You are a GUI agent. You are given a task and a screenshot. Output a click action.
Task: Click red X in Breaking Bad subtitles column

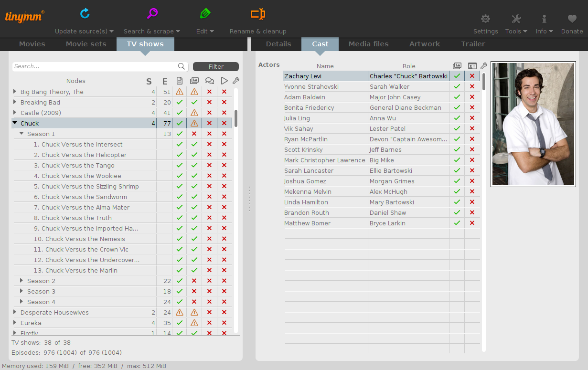pos(209,102)
